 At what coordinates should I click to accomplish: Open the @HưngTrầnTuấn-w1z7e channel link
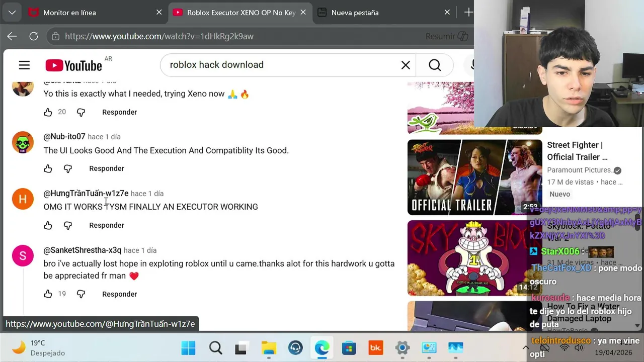(86, 194)
